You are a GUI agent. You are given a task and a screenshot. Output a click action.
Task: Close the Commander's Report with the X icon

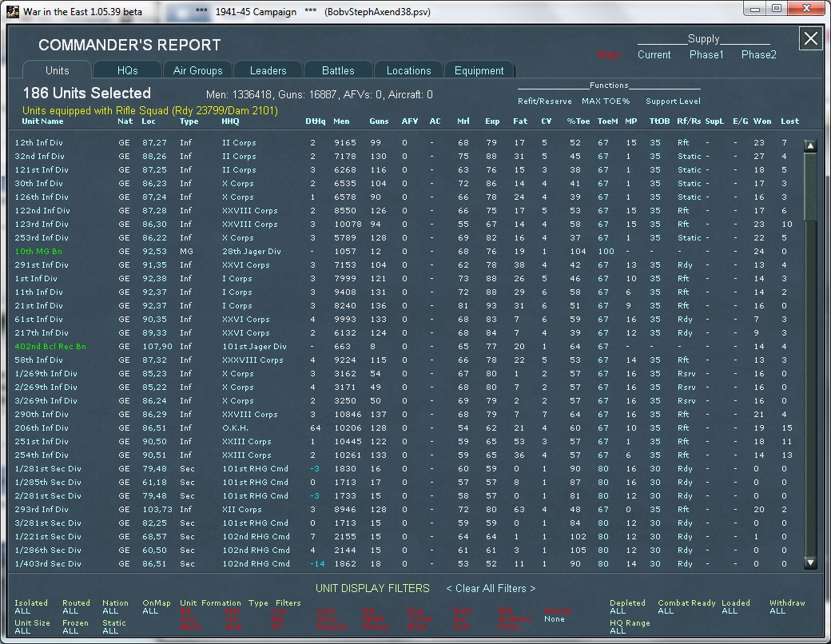point(810,38)
